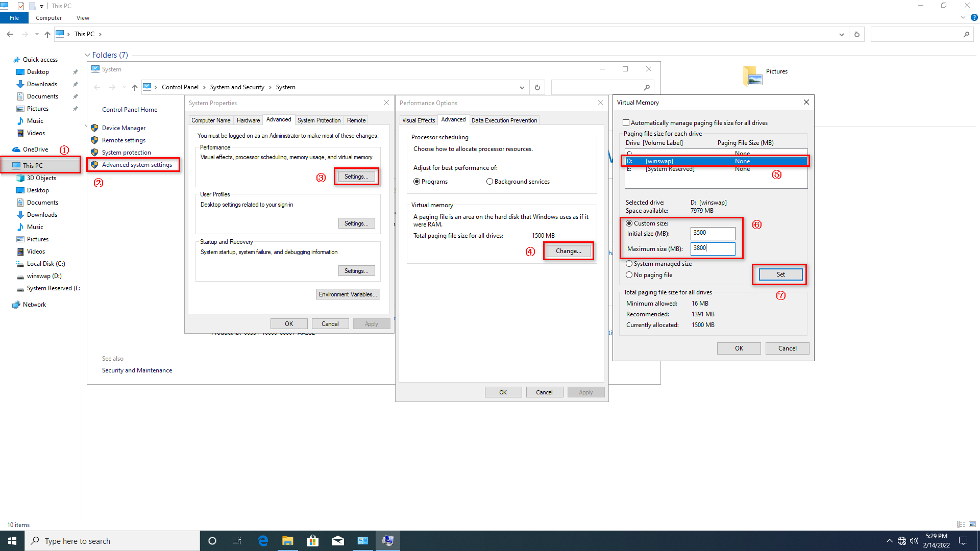
Task: Open Local Disk (C:) in the sidebar
Action: pos(45,264)
